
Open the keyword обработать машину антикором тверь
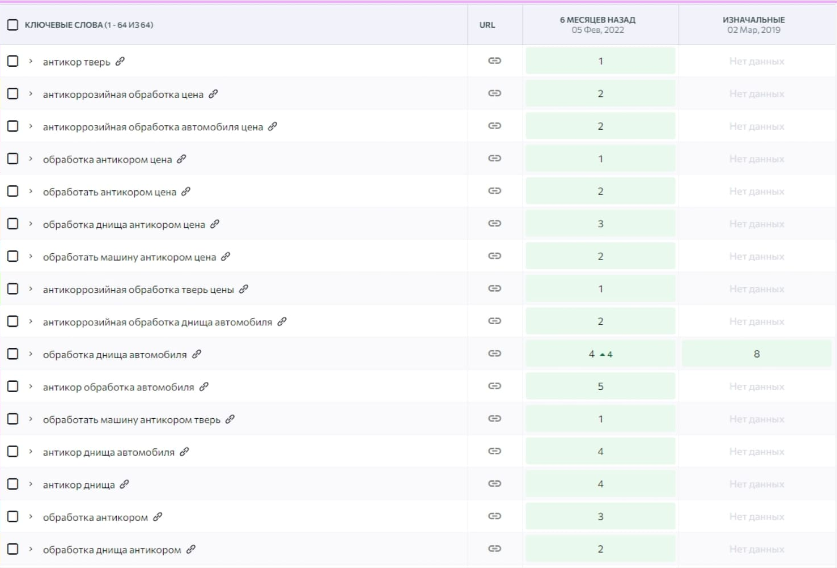pos(131,420)
